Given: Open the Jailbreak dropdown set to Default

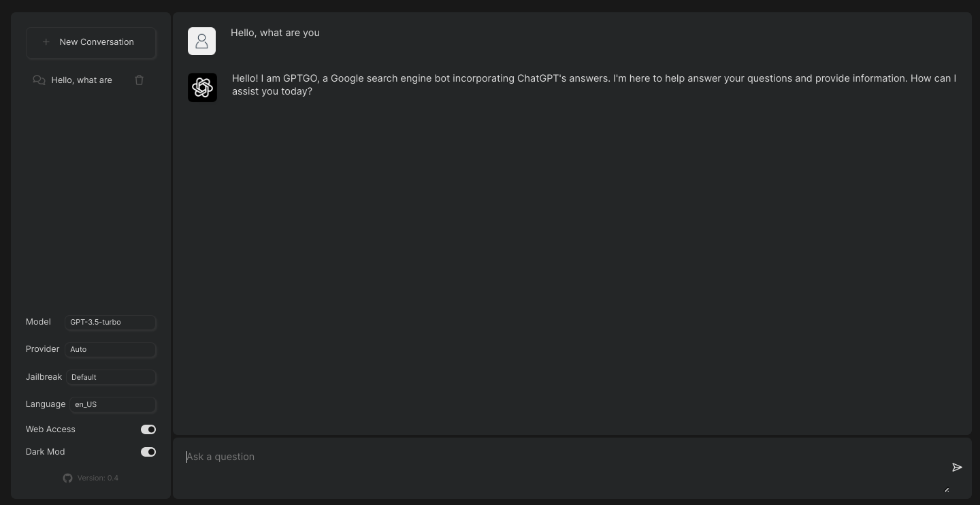Looking at the screenshot, I should (111, 377).
